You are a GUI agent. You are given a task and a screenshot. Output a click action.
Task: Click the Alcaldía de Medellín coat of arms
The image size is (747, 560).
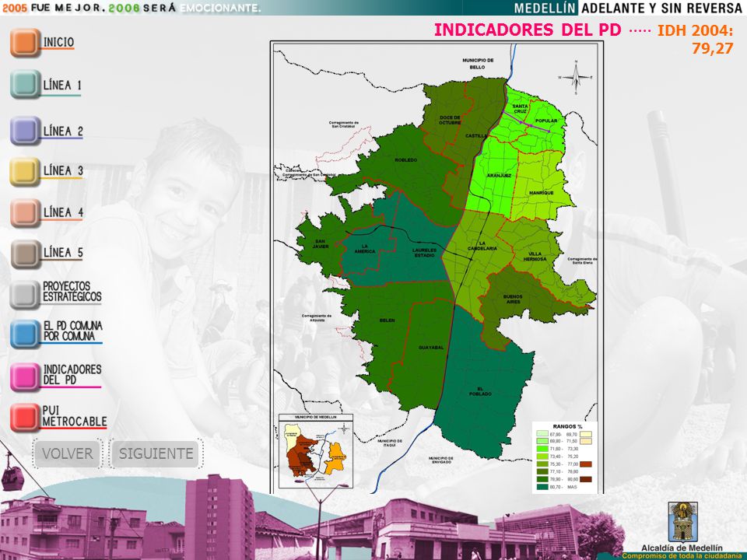pyautogui.click(x=682, y=521)
